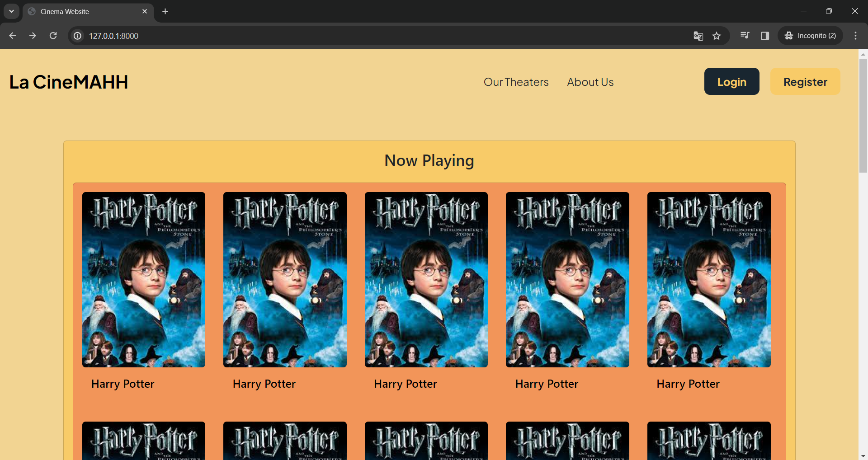This screenshot has width=868, height=460.
Task: Open a new browser tab
Action: (x=165, y=11)
